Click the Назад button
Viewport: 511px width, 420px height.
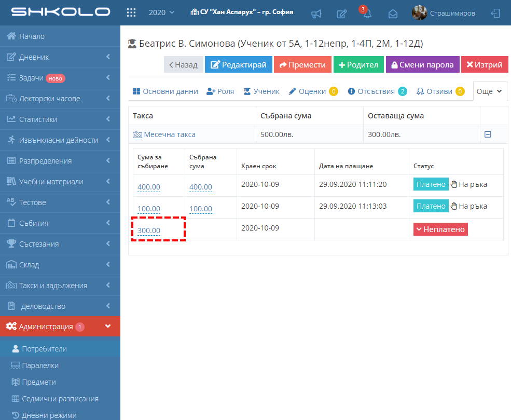click(184, 64)
